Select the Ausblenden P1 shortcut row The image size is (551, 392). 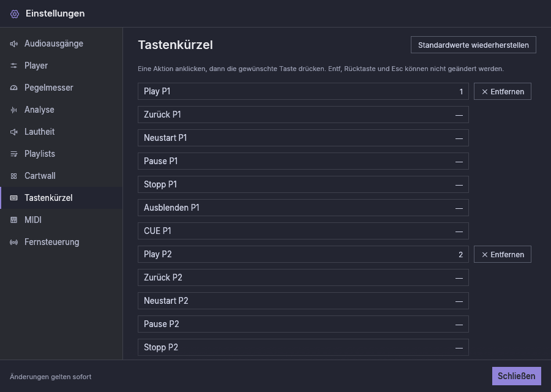tap(303, 208)
